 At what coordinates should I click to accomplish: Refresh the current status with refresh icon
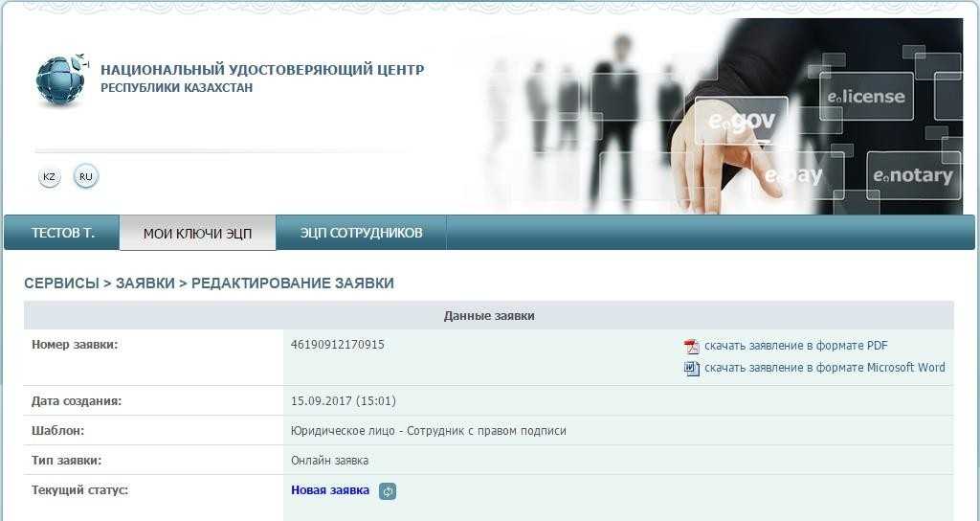click(x=388, y=491)
